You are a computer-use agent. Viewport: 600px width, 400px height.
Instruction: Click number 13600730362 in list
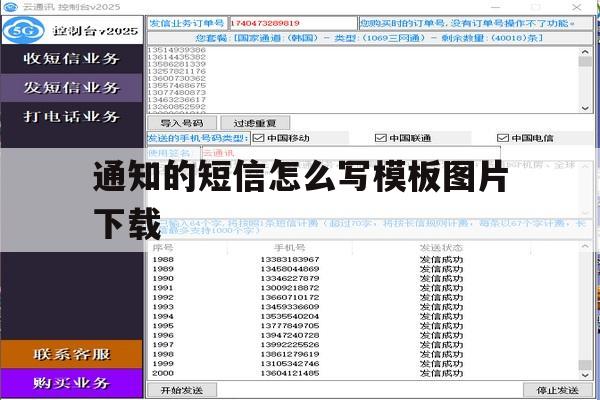pyautogui.click(x=177, y=78)
